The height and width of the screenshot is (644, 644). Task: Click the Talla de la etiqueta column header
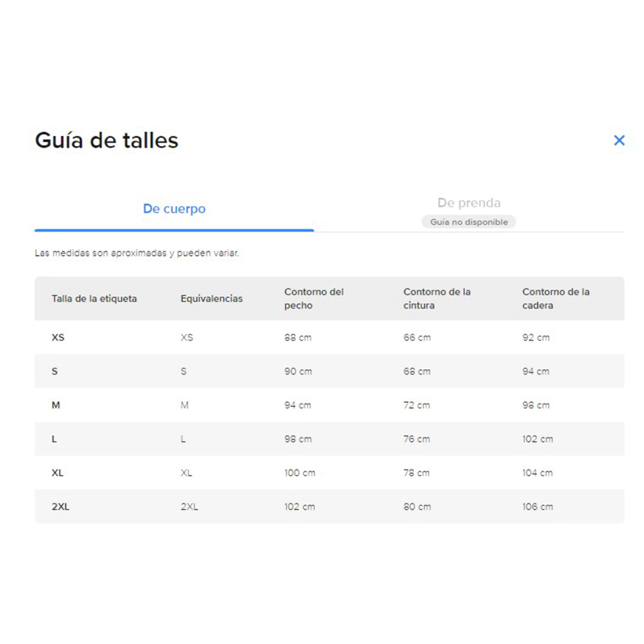click(x=94, y=299)
